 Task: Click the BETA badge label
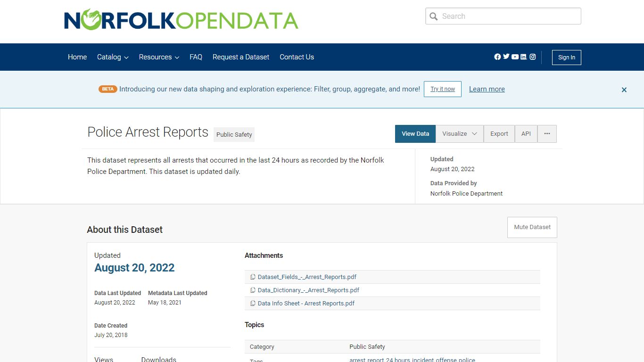click(x=107, y=89)
